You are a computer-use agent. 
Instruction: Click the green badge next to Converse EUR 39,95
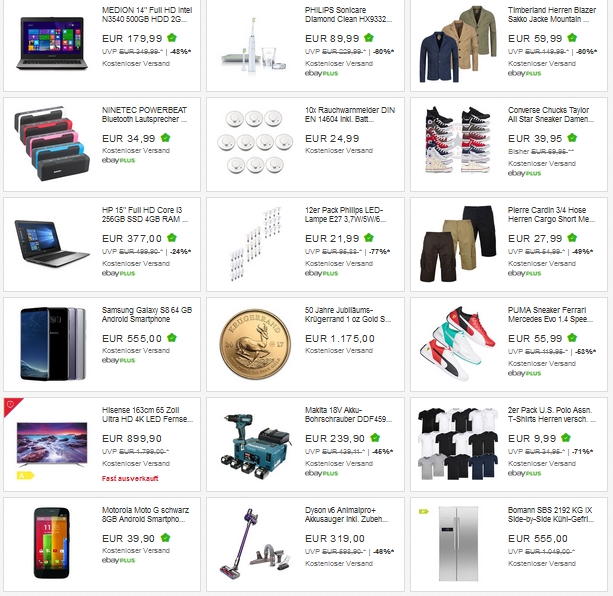pos(572,138)
